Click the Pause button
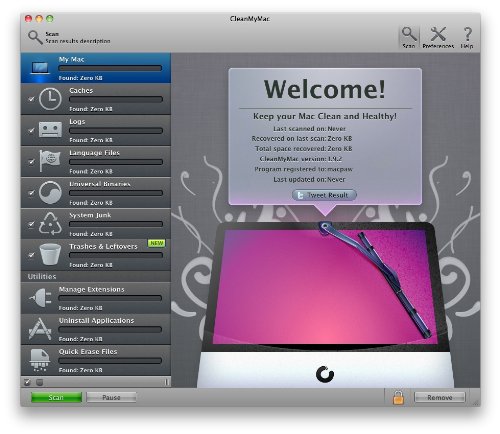 coord(111,397)
